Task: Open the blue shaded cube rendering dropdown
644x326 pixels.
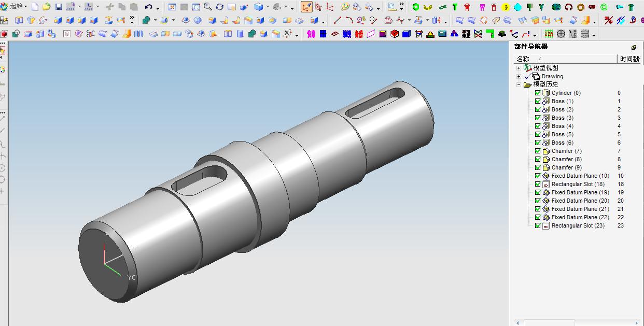Action: 268,7
